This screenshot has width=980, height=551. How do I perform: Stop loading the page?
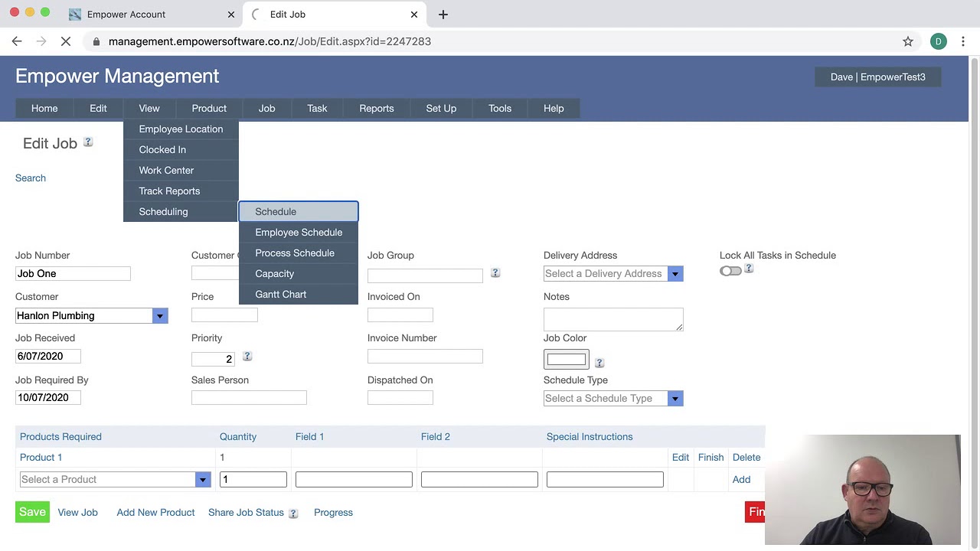66,41
